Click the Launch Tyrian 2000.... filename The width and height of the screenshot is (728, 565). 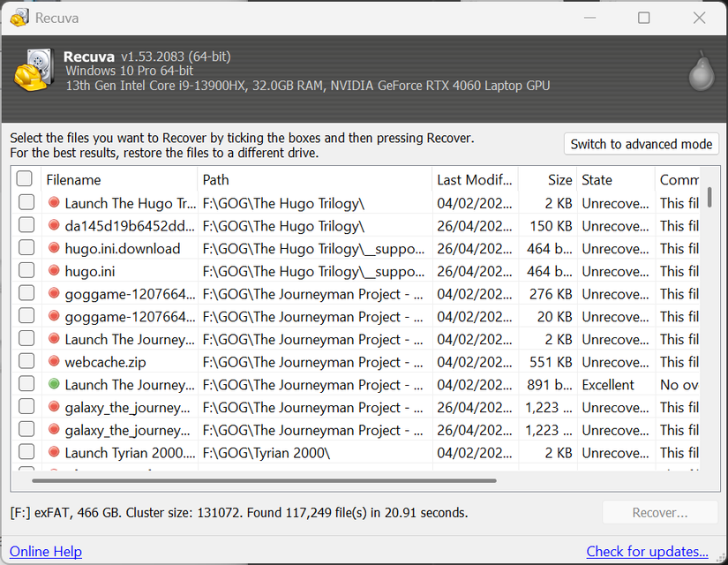[x=130, y=453]
